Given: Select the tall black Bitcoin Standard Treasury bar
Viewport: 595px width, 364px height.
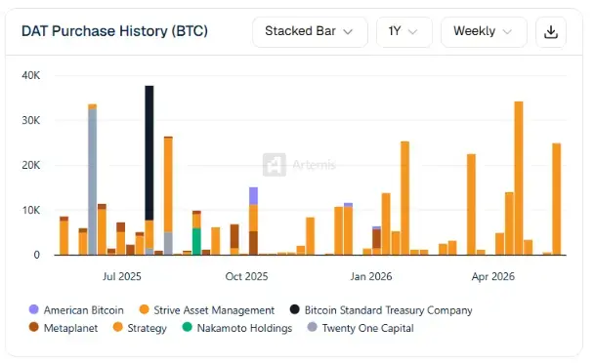Looking at the screenshot, I should coord(149,153).
